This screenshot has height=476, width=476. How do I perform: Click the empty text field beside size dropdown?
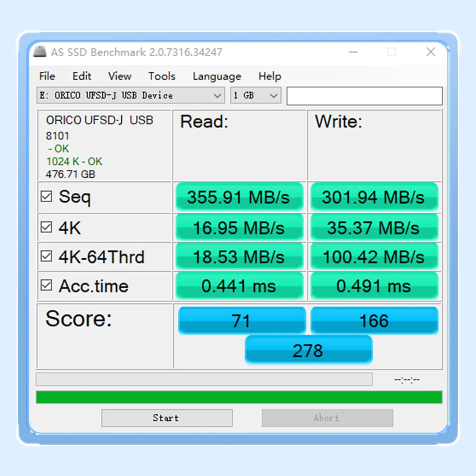(x=364, y=96)
